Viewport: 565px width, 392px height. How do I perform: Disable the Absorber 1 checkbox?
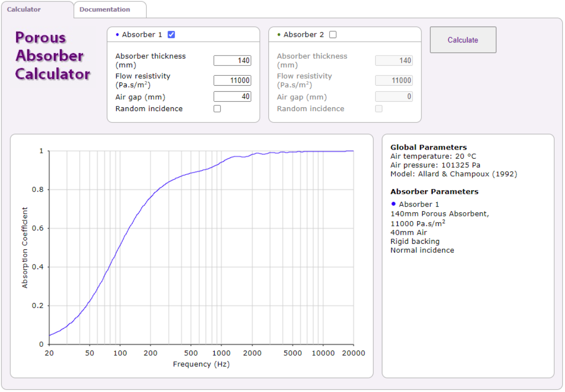(x=171, y=35)
